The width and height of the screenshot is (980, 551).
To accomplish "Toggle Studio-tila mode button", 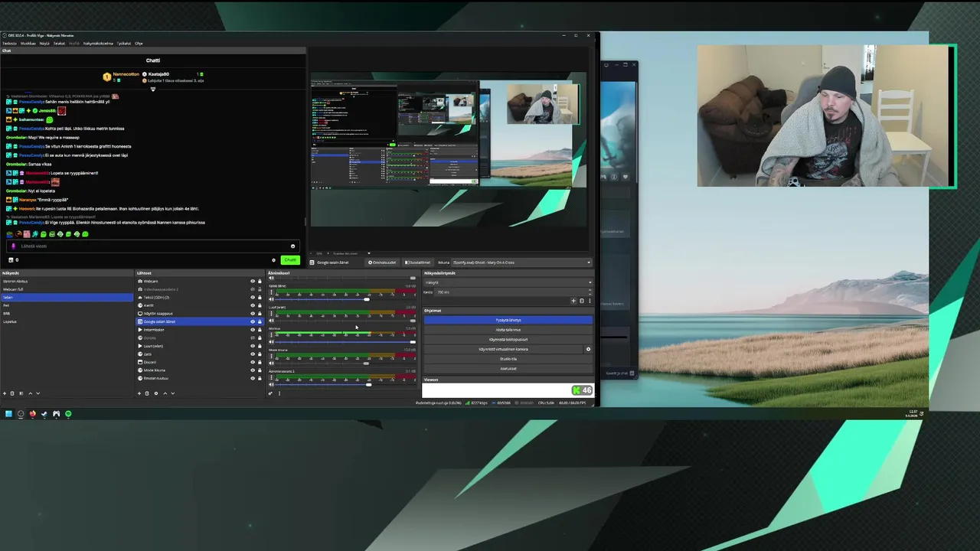I will pos(508,359).
